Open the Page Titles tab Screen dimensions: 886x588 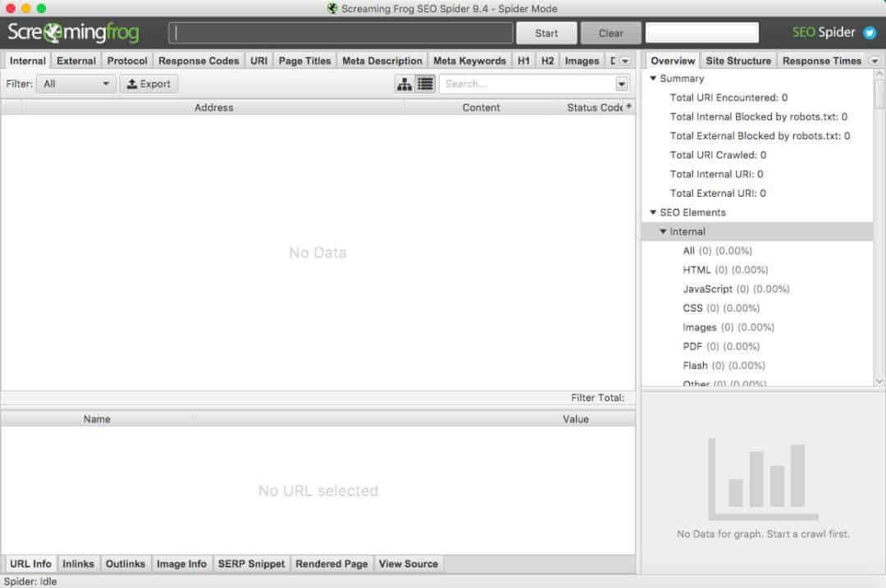coord(304,61)
